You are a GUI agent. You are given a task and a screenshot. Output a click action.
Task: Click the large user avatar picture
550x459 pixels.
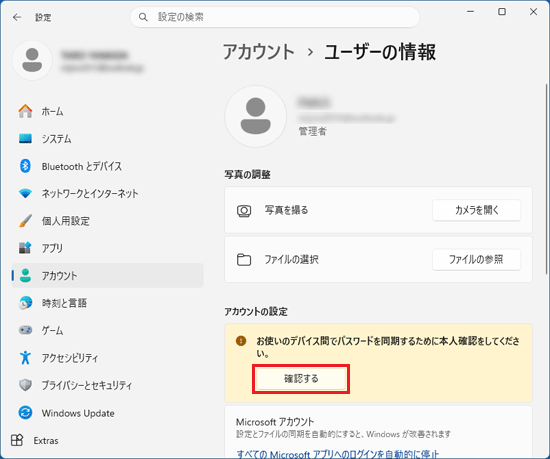coord(256,116)
